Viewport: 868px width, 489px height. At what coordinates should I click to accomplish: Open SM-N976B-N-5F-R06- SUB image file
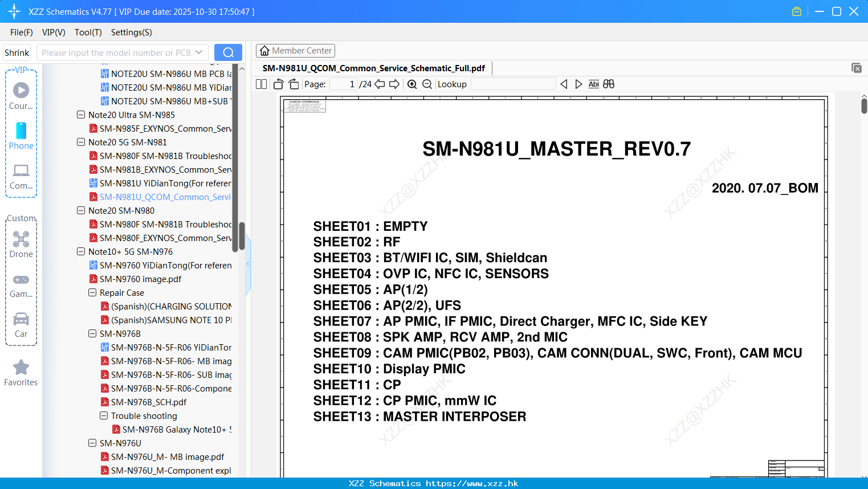coord(166,374)
